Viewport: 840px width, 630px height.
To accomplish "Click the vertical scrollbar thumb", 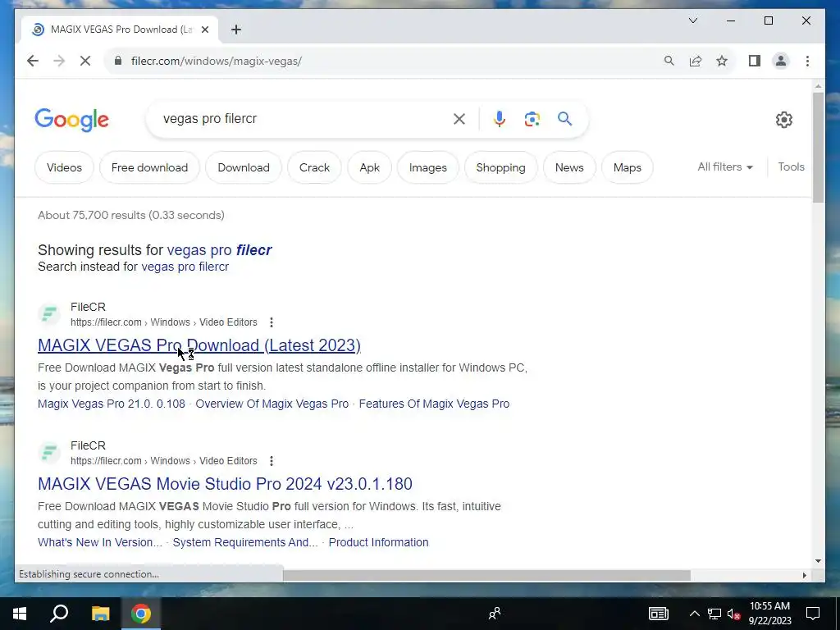I will (818, 148).
